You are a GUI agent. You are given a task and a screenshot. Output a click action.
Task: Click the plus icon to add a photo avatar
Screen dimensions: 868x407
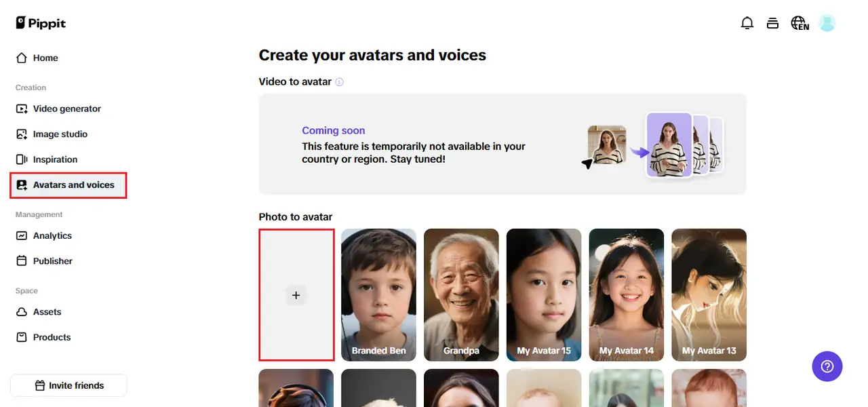296,295
